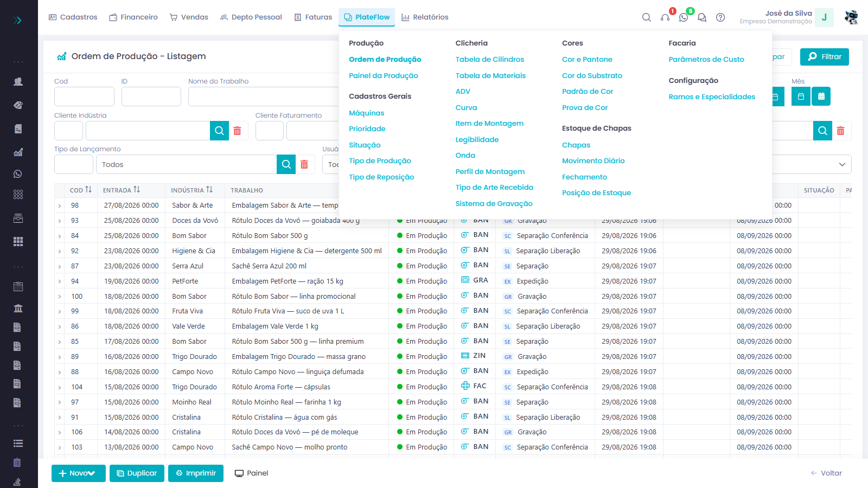The height and width of the screenshot is (488, 868).
Task: Click the user avatar picture at top right
Action: 851,17
